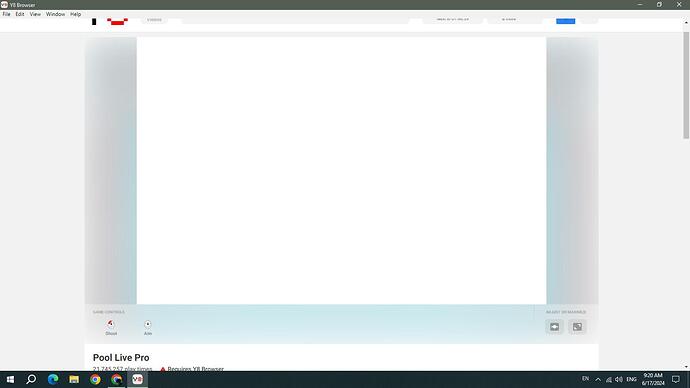Open the File menu
690x388 pixels.
tap(7, 14)
